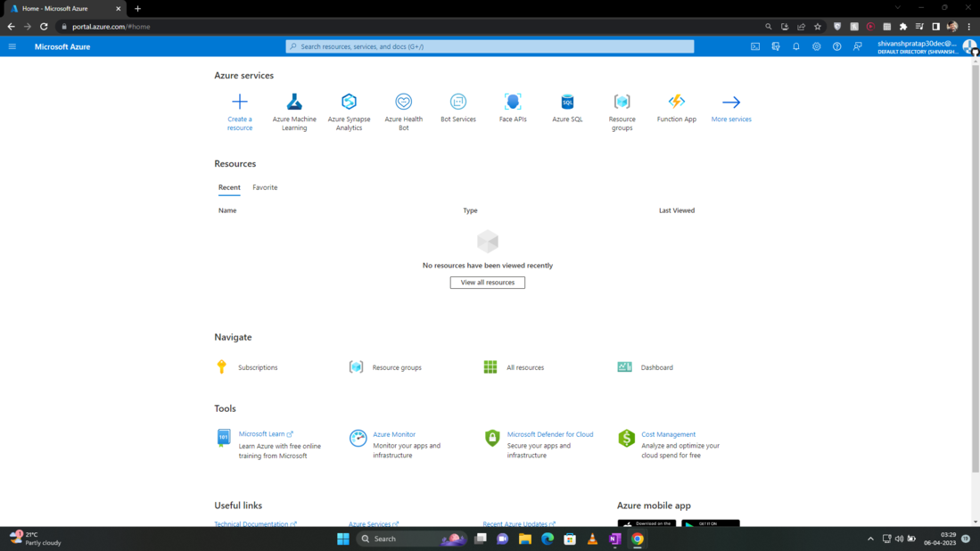Screen dimensions: 980x551
Task: Click the Defender for Cloud shield icon
Action: point(492,438)
